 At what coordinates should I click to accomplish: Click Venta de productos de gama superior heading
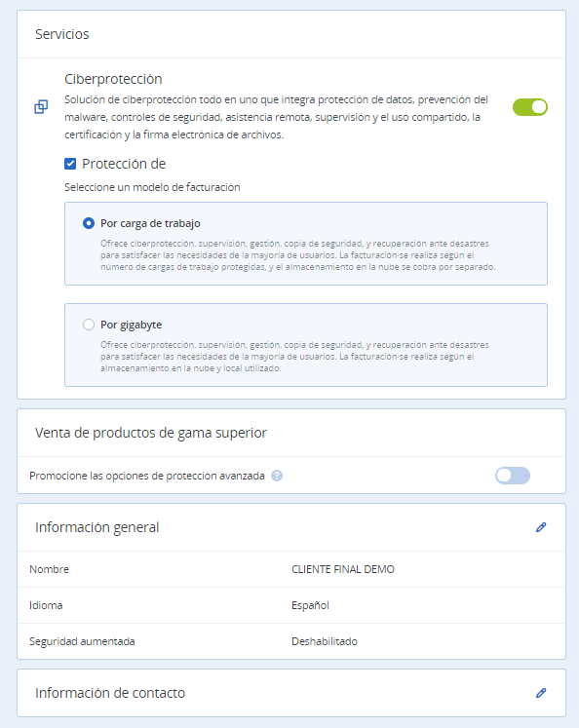(x=151, y=433)
